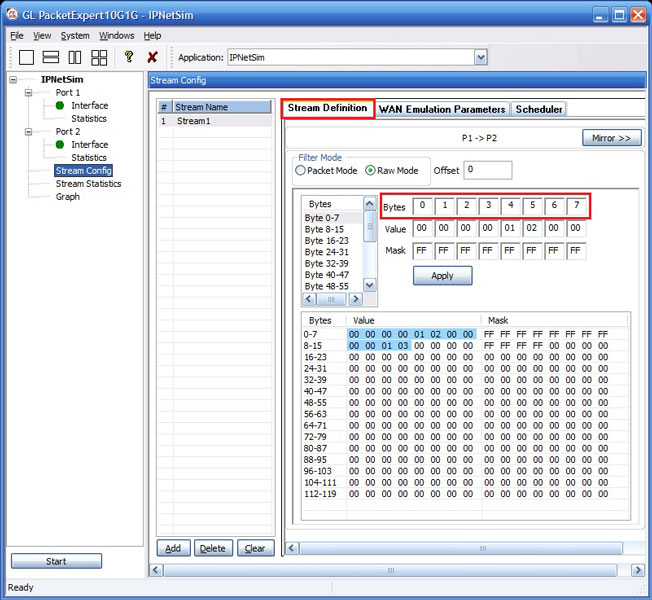
Task: Click the up arrow of Bytes list scrollbar
Action: (369, 204)
